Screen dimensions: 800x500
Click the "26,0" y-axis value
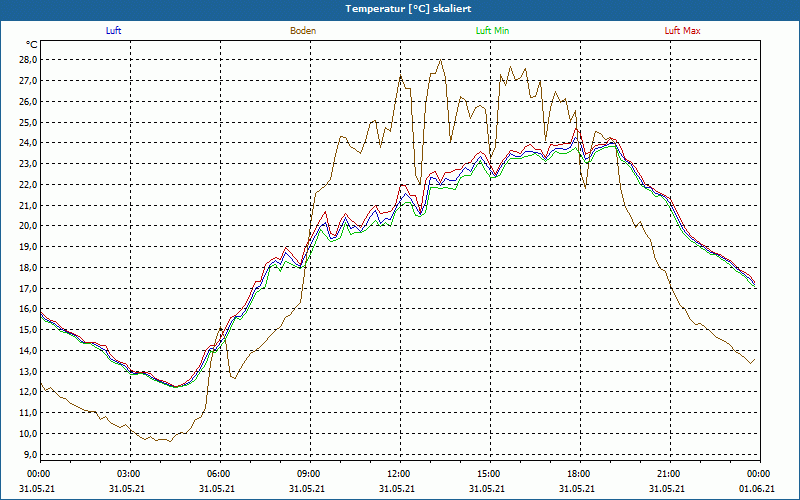point(29,102)
